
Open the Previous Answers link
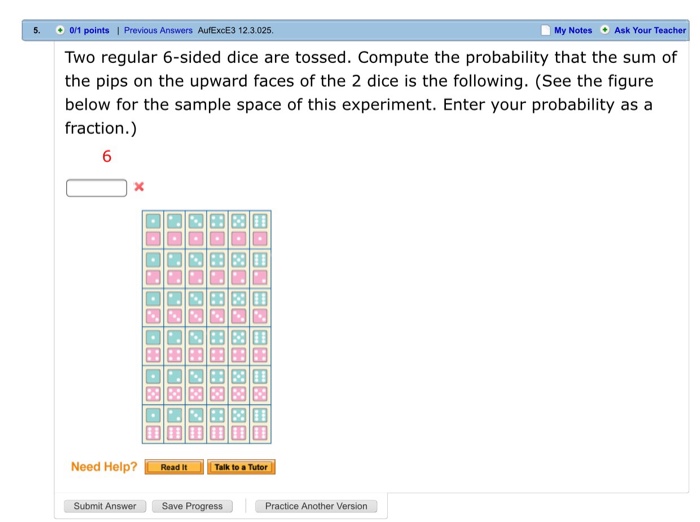coord(158,30)
